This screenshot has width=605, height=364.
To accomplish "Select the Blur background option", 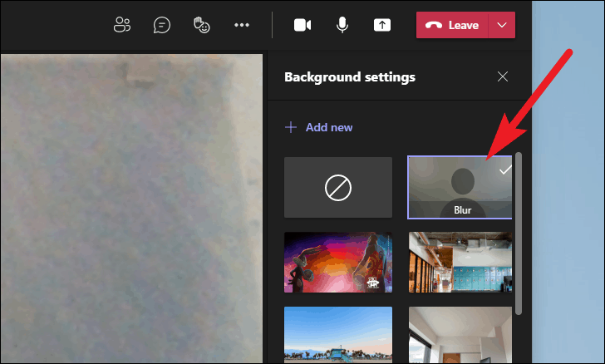I will click(x=460, y=187).
